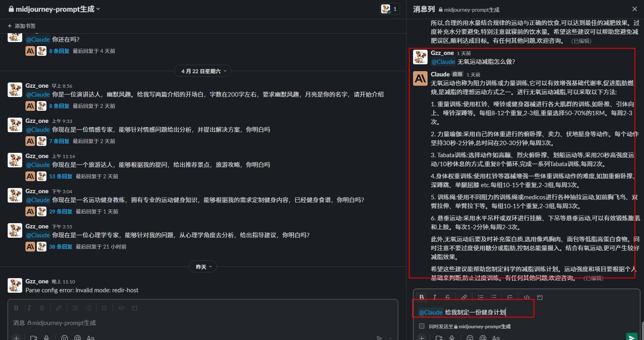Image resolution: width=644 pixels, height=340 pixels.
Task: Mention someone using @ in thread composer
Action: [483, 338]
